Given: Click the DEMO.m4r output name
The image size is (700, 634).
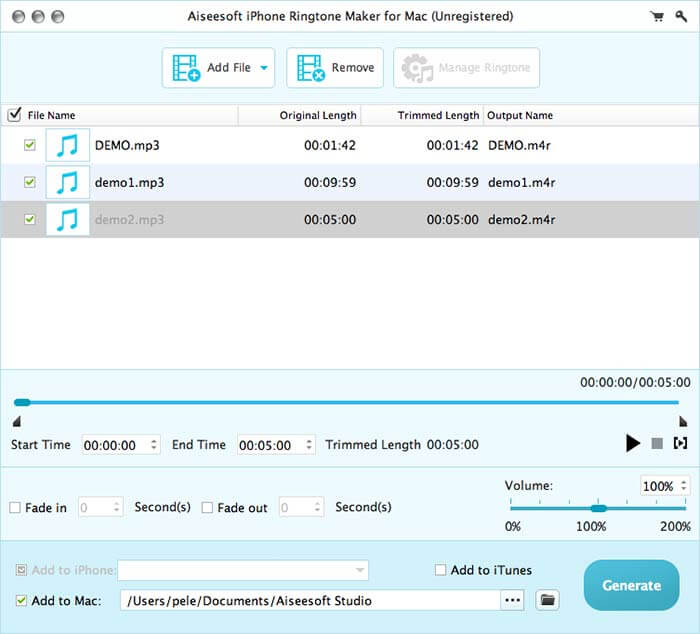Looking at the screenshot, I should pos(519,146).
